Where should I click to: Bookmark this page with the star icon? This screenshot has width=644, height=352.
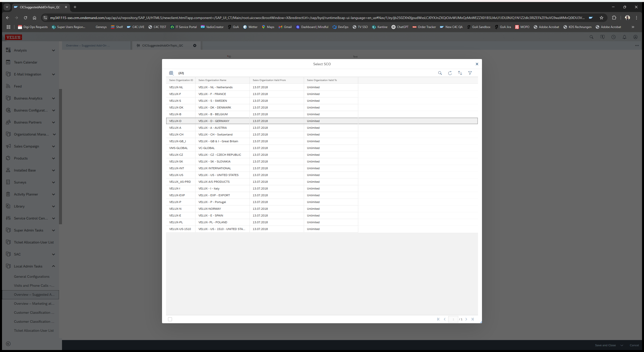coord(601,18)
